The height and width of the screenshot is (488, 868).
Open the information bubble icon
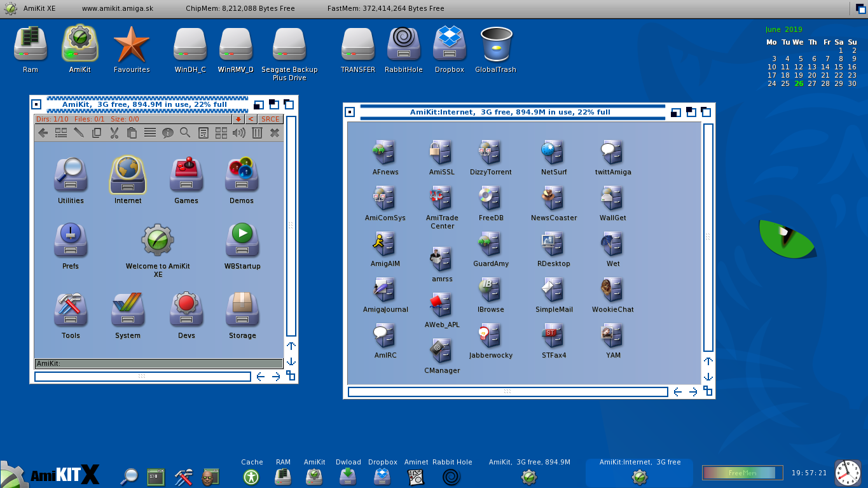[168, 133]
